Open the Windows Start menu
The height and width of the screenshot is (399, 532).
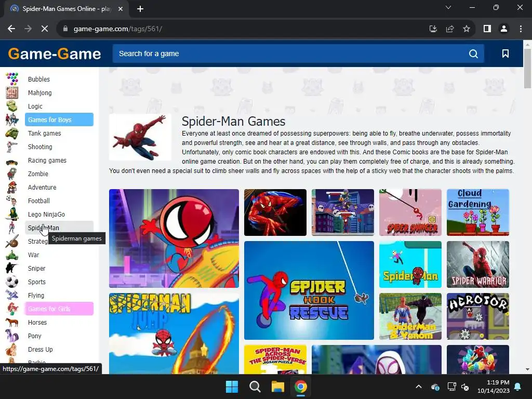[x=232, y=387]
